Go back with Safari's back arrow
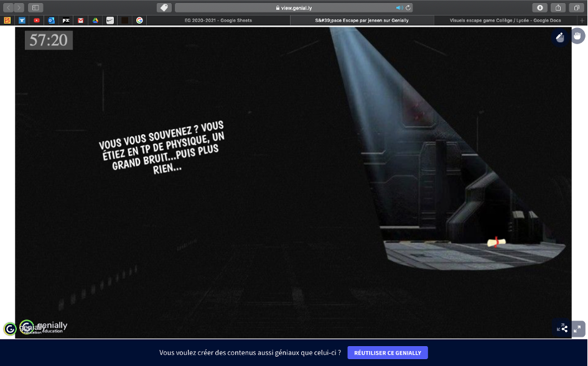The height and width of the screenshot is (366, 588). [8, 7]
